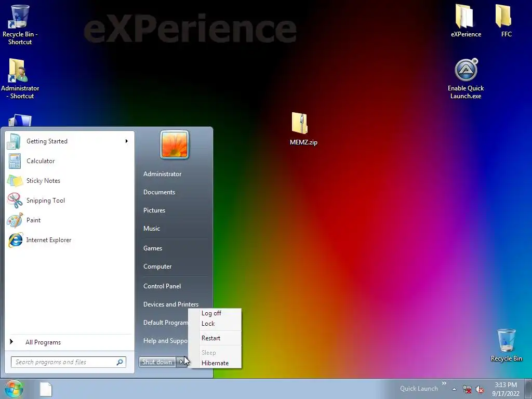This screenshot has height=399, width=532.
Task: Open Devices and Printers
Action: point(170,304)
